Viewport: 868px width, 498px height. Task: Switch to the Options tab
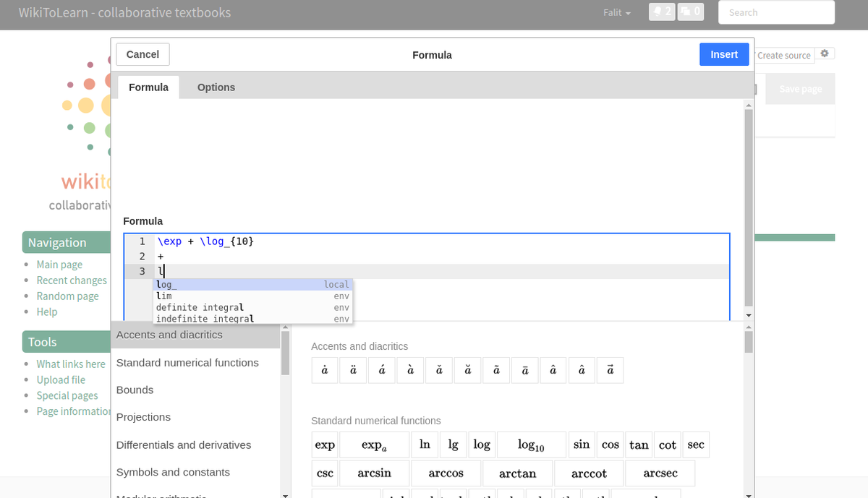pos(216,87)
